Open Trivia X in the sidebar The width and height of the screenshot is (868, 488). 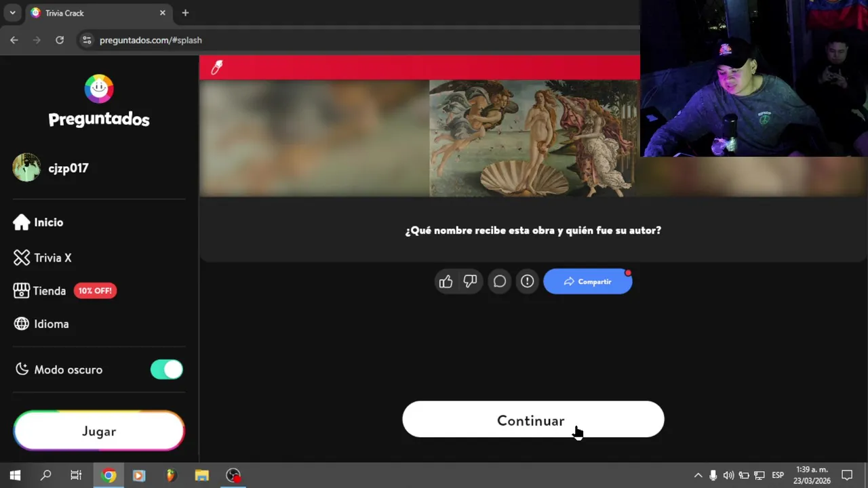pyautogui.click(x=42, y=258)
